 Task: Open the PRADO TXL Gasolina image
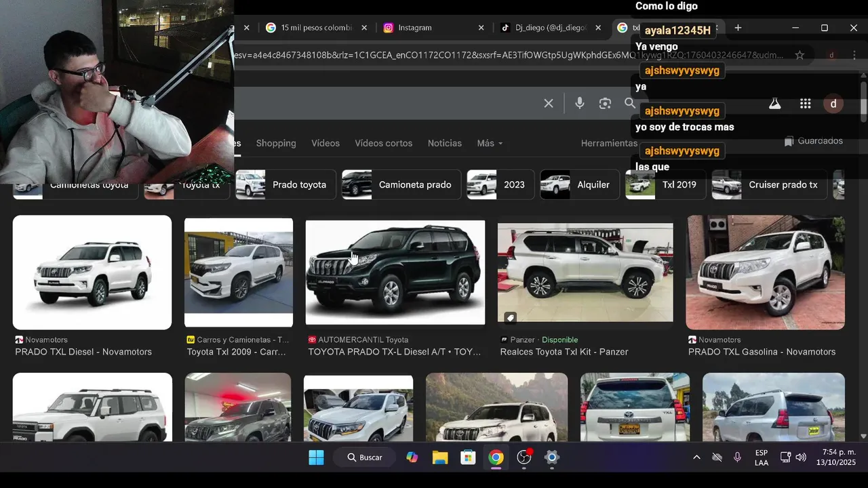point(766,272)
